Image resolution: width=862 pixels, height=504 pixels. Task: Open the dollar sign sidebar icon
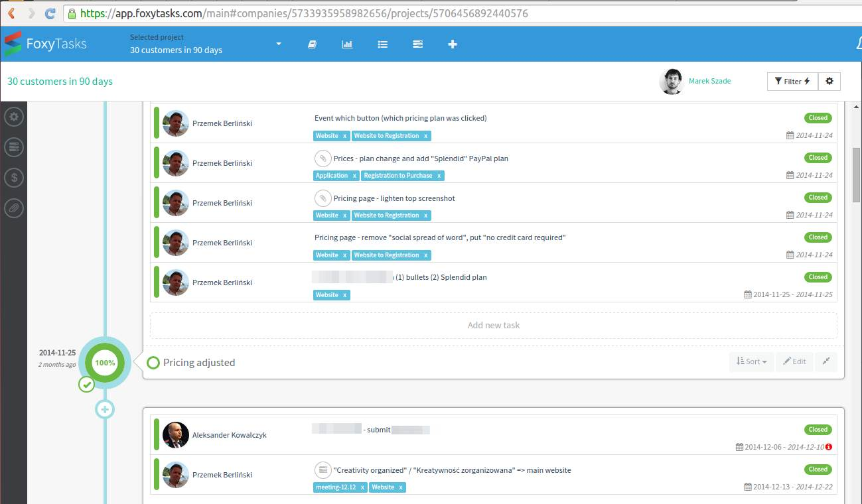pos(14,178)
